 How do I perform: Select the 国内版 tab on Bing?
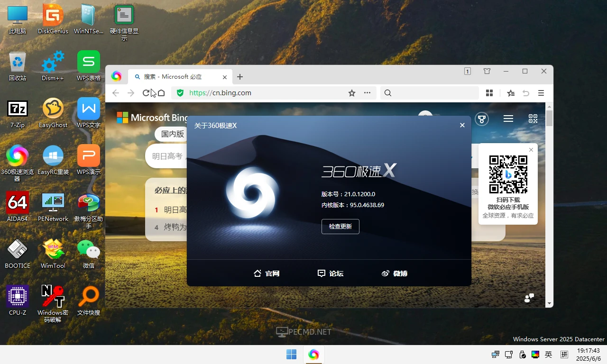[172, 134]
